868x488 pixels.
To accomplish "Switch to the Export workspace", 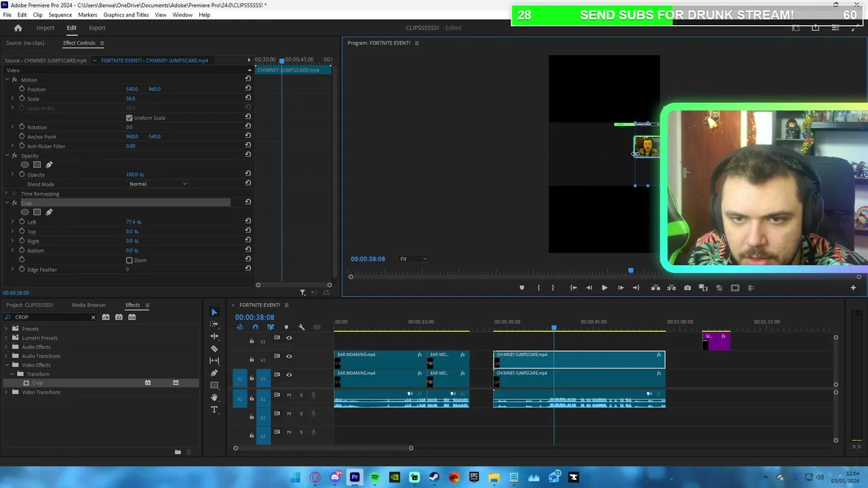I will point(97,28).
